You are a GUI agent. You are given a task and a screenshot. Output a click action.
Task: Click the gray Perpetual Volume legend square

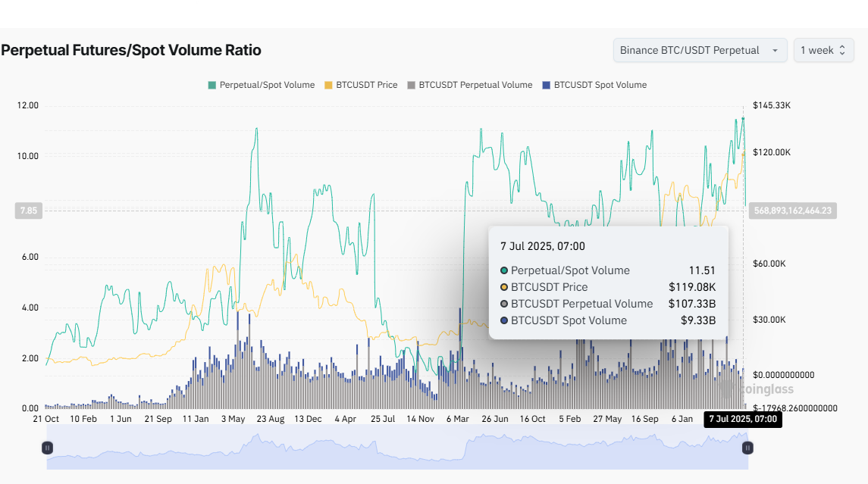[412, 85]
